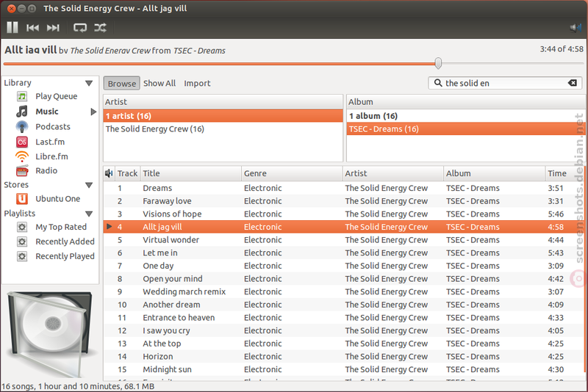
Task: Open the Radio icon
Action: coord(22,171)
